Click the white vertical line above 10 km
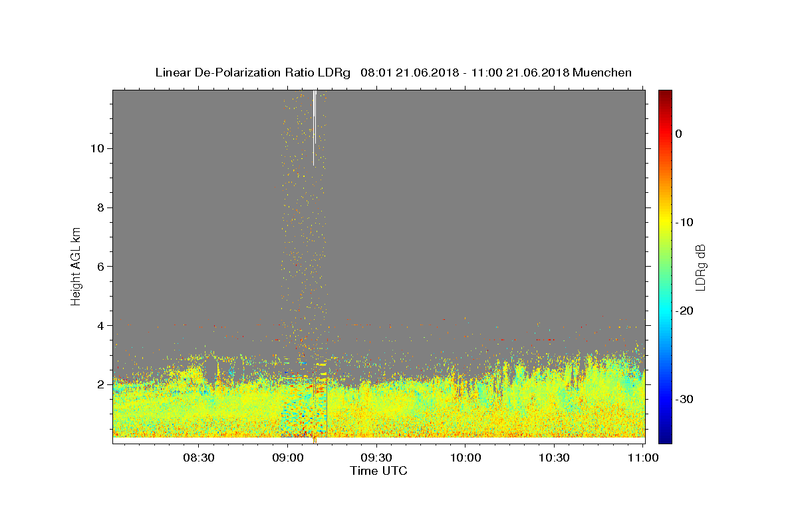This screenshot has height=532, width=798. [x=314, y=128]
